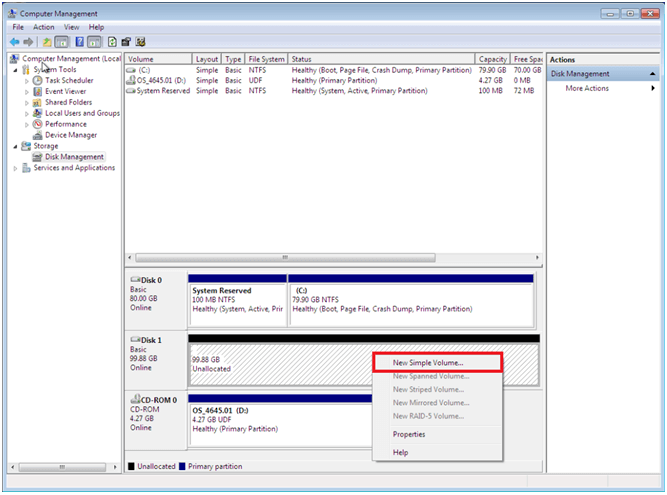Click the Services and Applications icon
667x495 pixels.
pos(26,168)
